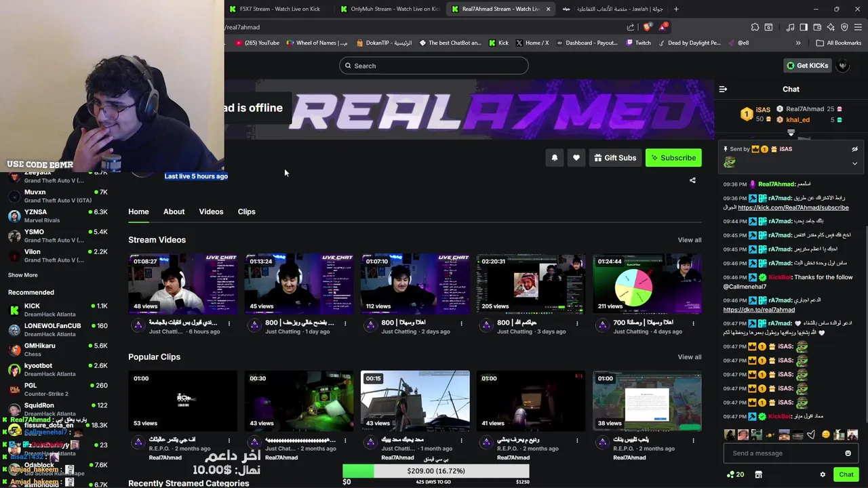Click the channel points balance showing 20
This screenshot has width=868, height=488.
(735, 474)
